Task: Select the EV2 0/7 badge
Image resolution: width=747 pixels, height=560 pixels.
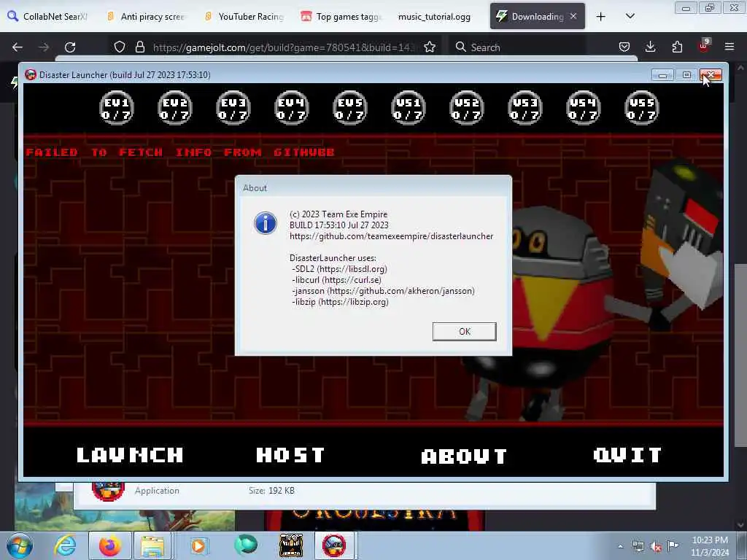Action: [175, 108]
